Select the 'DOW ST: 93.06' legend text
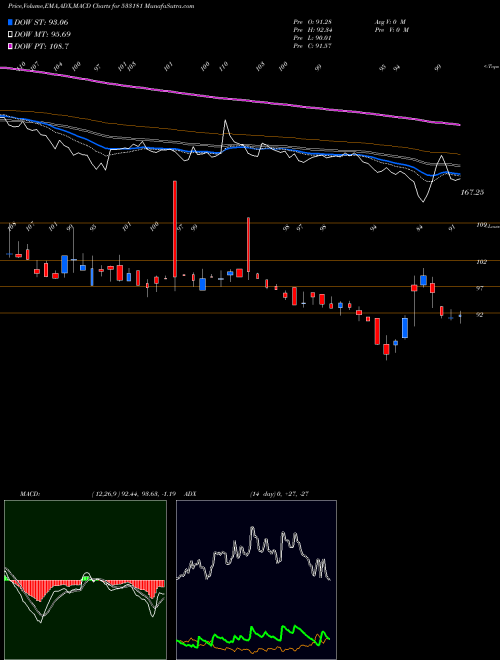This screenshot has height=660, width=500. (x=41, y=22)
